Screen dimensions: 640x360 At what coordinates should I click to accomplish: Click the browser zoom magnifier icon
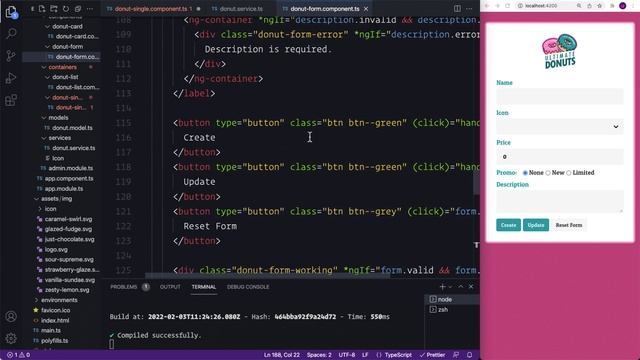click(x=579, y=6)
